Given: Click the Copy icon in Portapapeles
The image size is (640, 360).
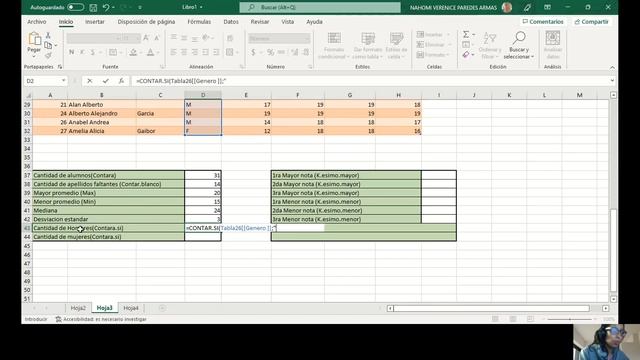Looking at the screenshot, I should (x=48, y=45).
